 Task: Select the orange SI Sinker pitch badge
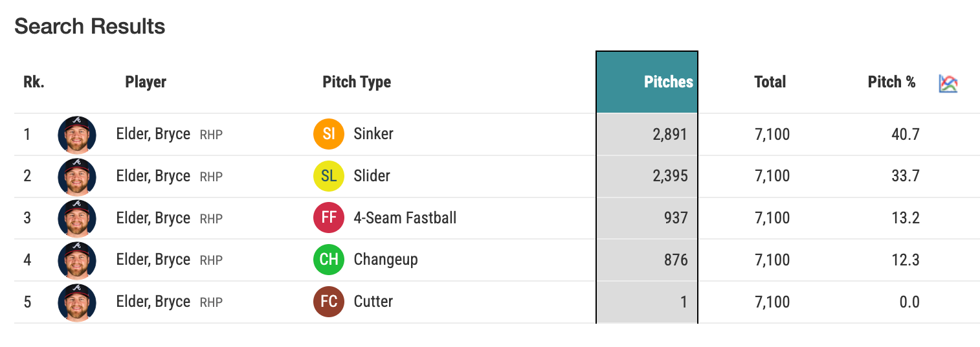tap(329, 134)
